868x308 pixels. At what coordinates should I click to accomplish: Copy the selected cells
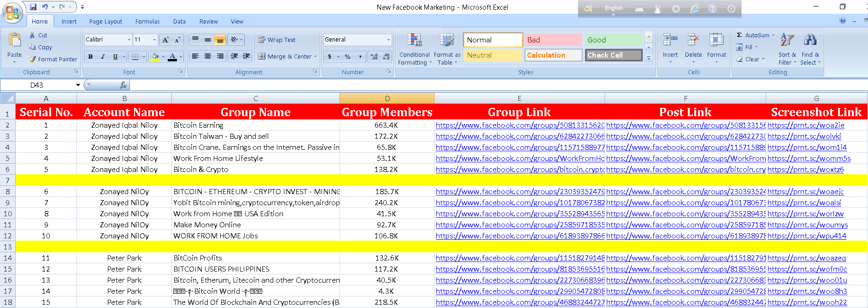coord(41,47)
